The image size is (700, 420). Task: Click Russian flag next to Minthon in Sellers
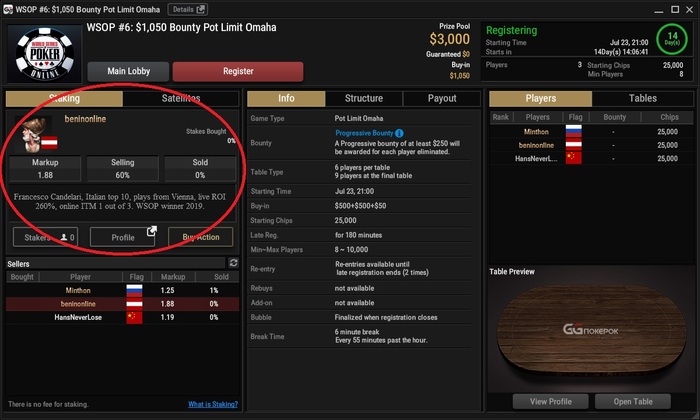134,291
